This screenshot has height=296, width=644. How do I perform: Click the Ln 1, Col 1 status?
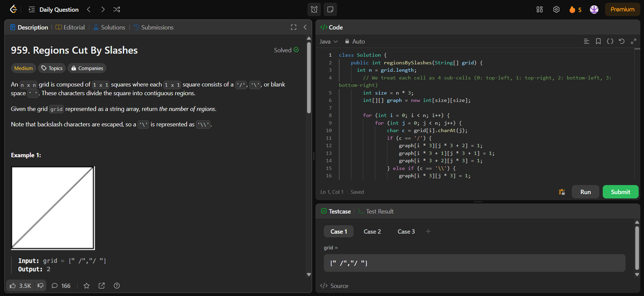coord(332,192)
